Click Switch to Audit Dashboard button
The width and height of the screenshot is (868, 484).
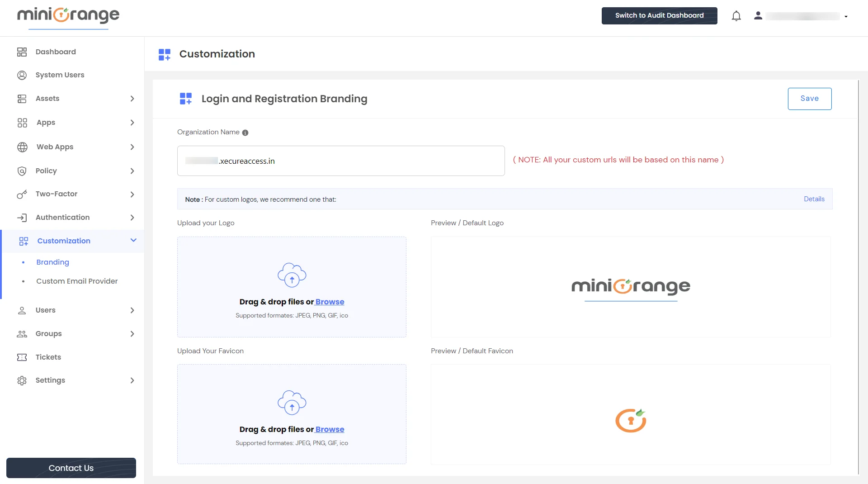[x=659, y=16]
